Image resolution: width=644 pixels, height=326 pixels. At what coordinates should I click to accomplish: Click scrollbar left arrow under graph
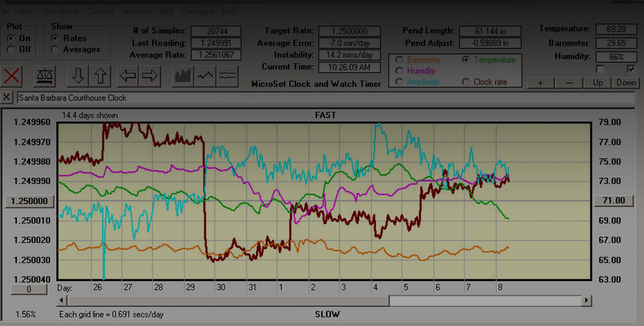coord(62,300)
